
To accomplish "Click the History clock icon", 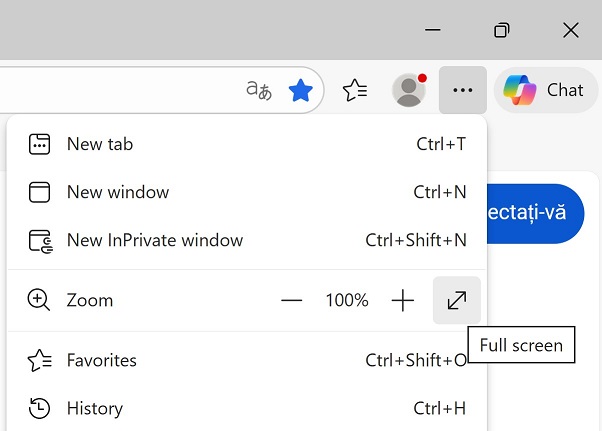I will (39, 408).
